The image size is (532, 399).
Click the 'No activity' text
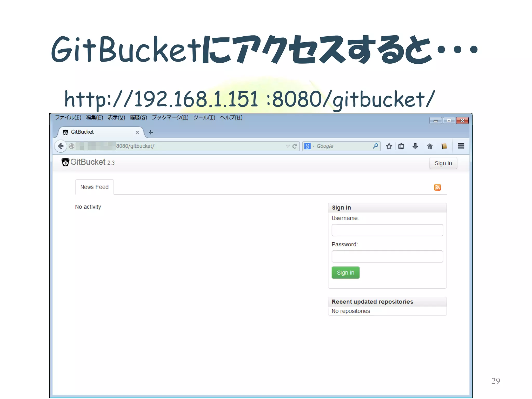click(x=88, y=207)
